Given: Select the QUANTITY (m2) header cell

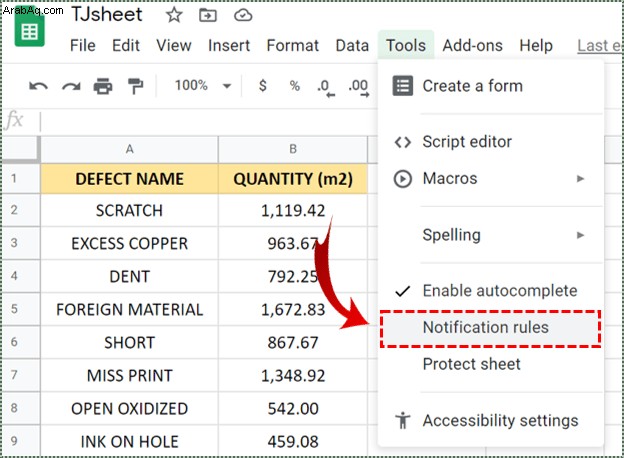Looking at the screenshot, I should [x=293, y=179].
